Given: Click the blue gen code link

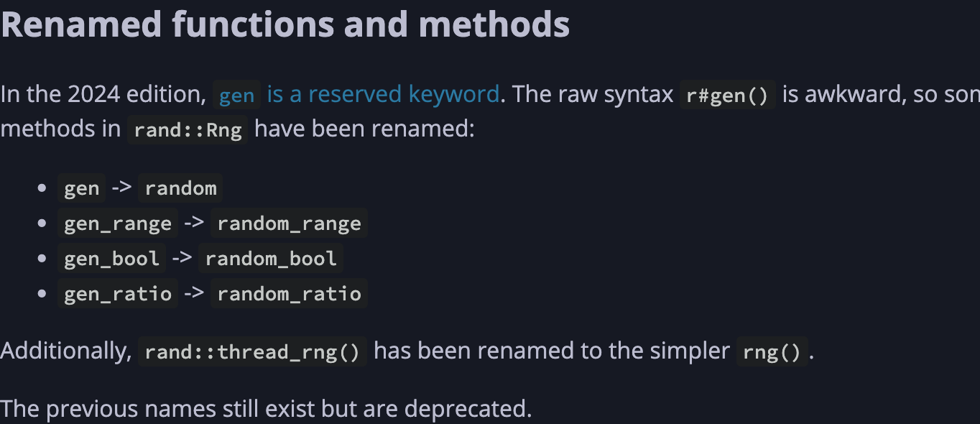Looking at the screenshot, I should 236,96.
